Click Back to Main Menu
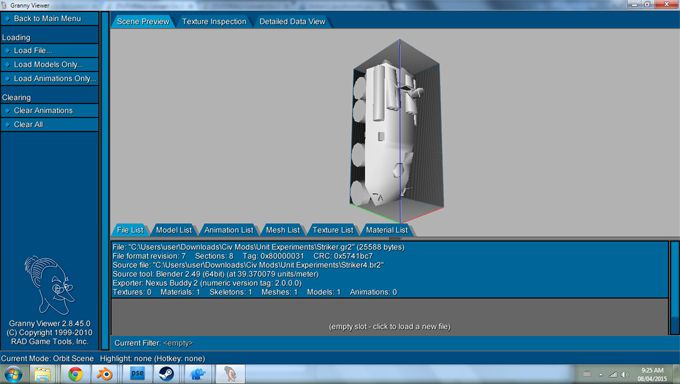 pos(49,19)
